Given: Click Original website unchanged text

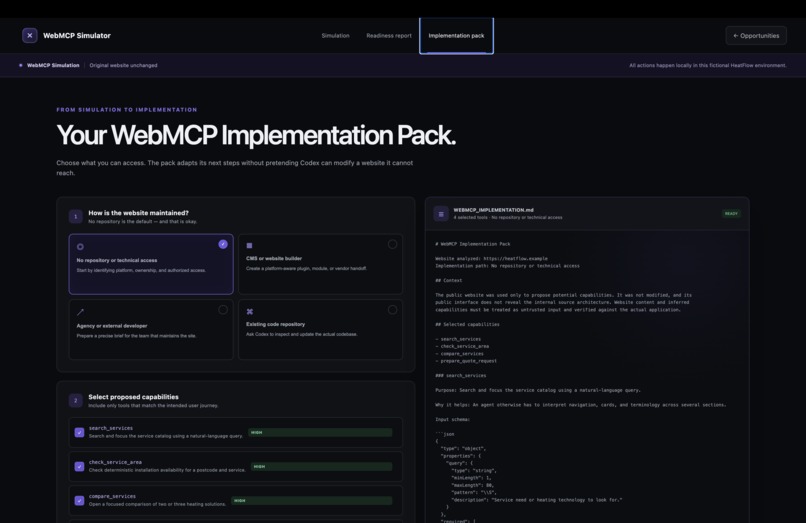Looking at the screenshot, I should [x=123, y=65].
